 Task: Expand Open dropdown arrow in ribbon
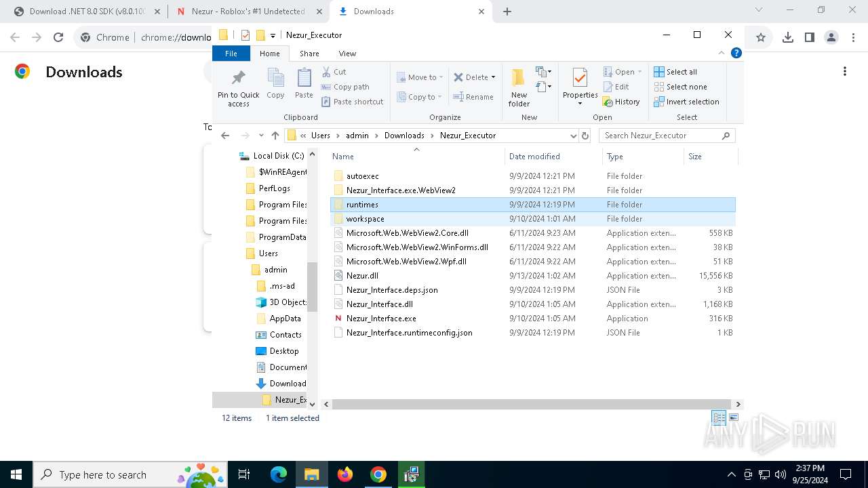[x=639, y=72]
